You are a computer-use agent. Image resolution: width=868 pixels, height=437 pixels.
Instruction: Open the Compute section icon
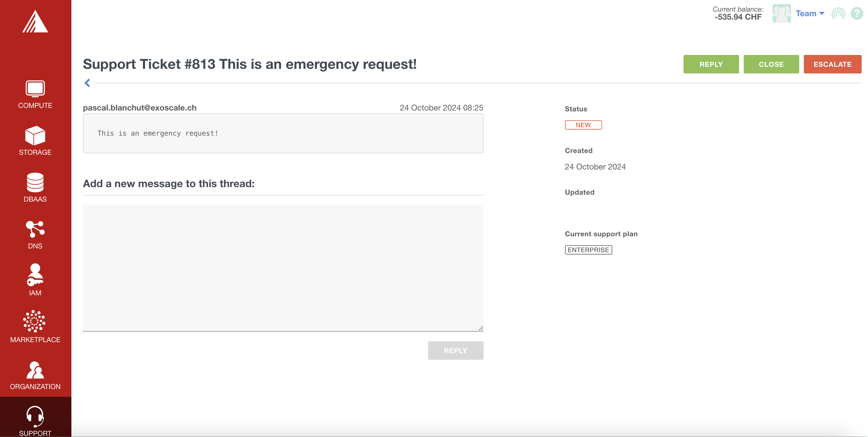35,89
